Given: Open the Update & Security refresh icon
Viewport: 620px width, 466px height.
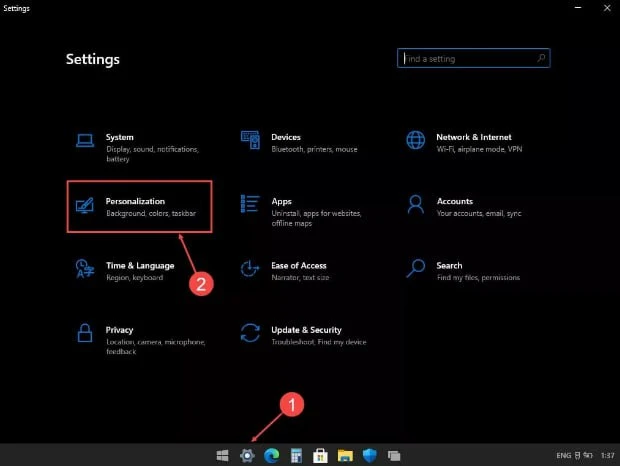Looking at the screenshot, I should (x=250, y=333).
